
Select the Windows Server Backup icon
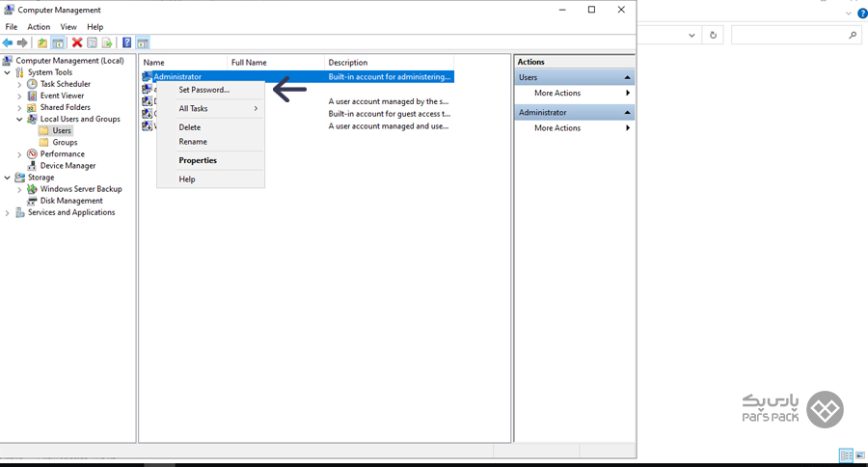pos(32,189)
